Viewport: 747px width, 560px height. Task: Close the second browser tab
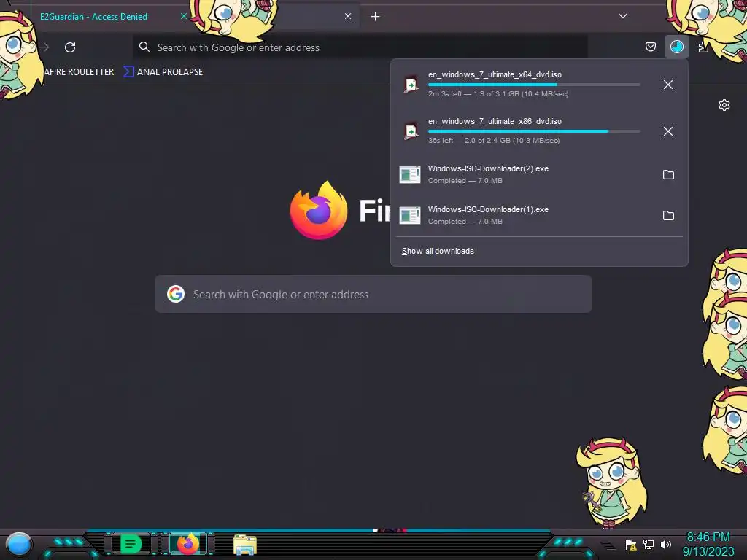348,16
